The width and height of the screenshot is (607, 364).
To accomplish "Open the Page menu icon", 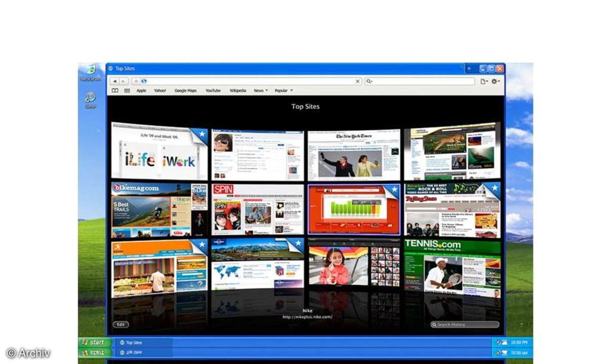I will coord(484,81).
